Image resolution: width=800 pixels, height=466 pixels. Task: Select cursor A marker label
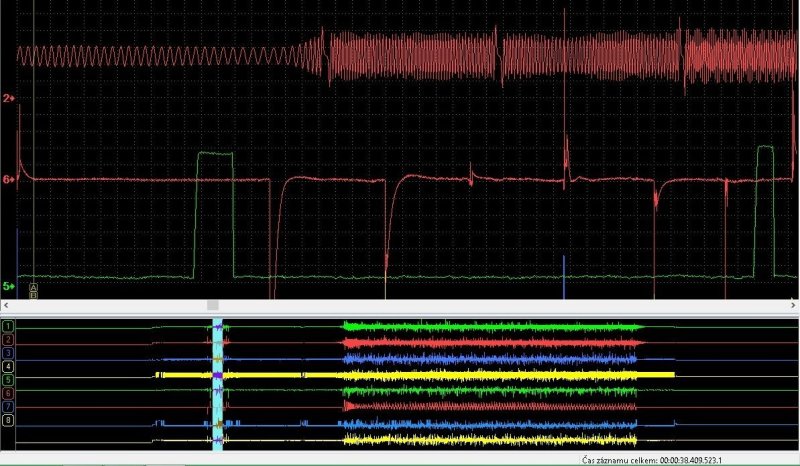[x=34, y=288]
